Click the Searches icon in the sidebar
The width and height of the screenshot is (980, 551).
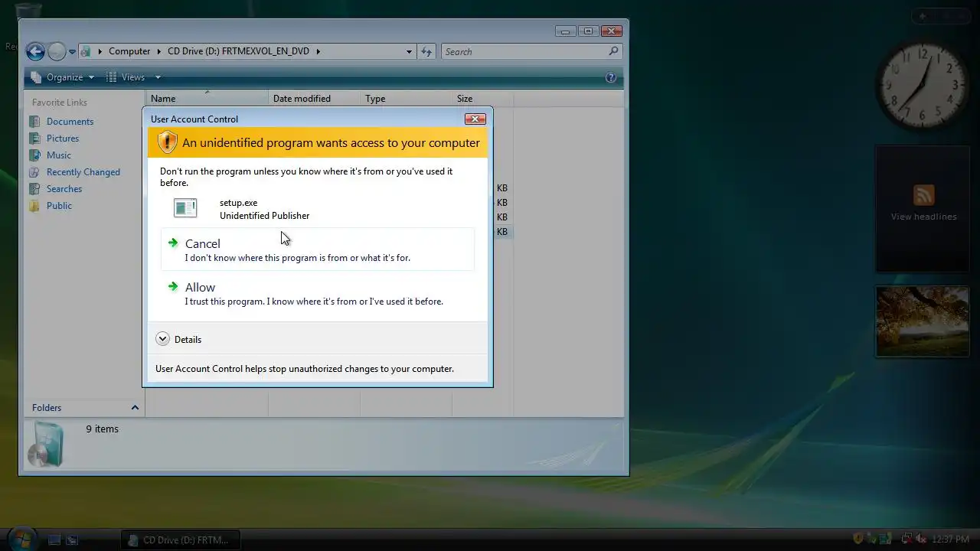pos(34,189)
